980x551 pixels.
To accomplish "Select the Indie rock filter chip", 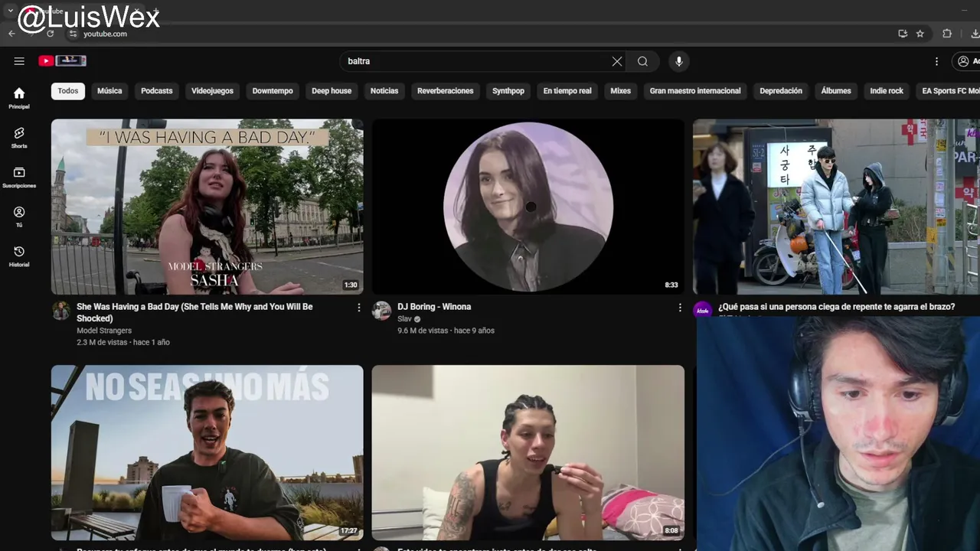I will click(887, 91).
